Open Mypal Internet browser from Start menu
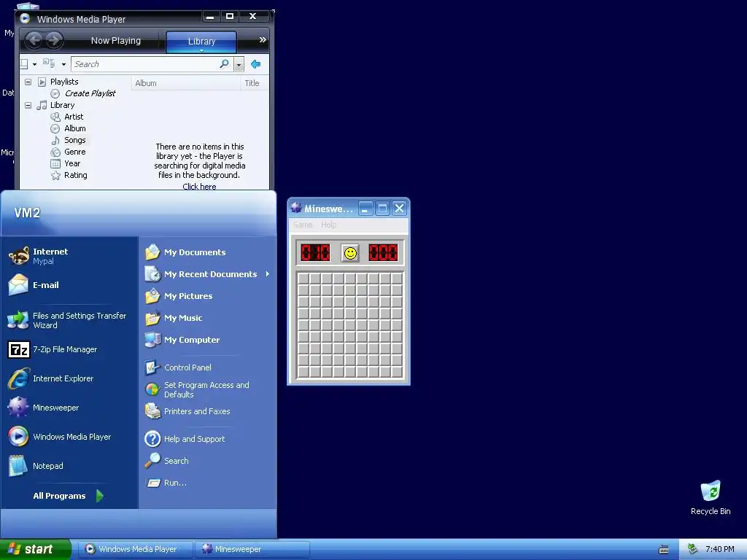 pyautogui.click(x=69, y=256)
